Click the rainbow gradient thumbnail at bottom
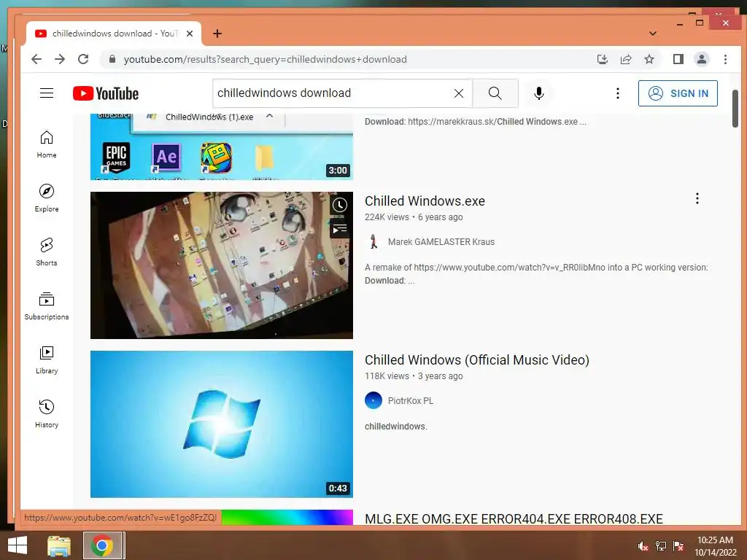The width and height of the screenshot is (747, 560). (287, 518)
